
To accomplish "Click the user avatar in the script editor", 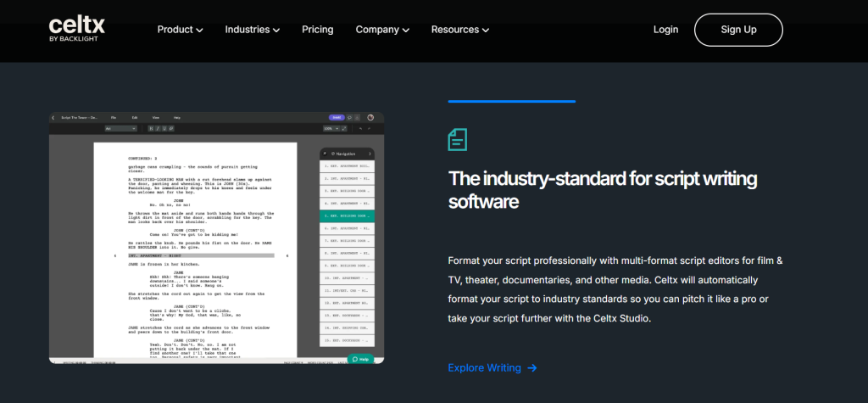I will 370,117.
